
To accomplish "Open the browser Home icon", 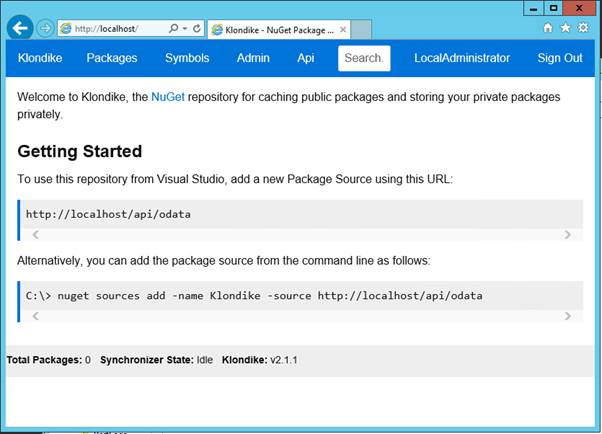I will 548,28.
